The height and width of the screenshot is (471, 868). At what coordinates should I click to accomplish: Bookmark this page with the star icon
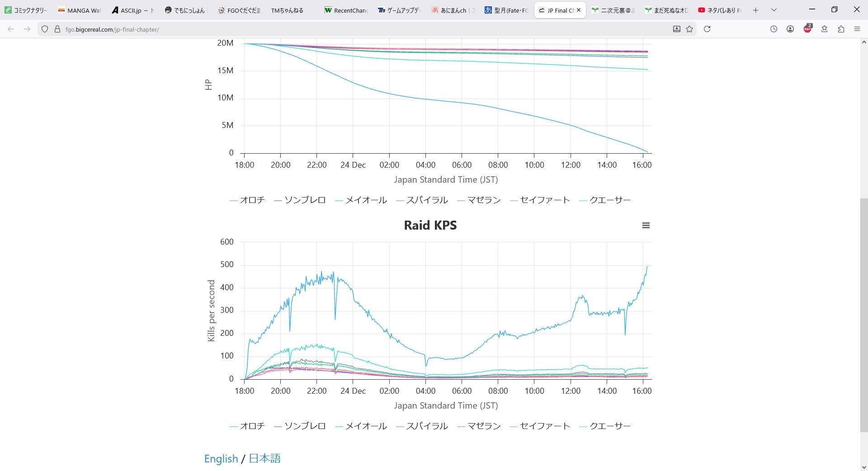tap(689, 29)
